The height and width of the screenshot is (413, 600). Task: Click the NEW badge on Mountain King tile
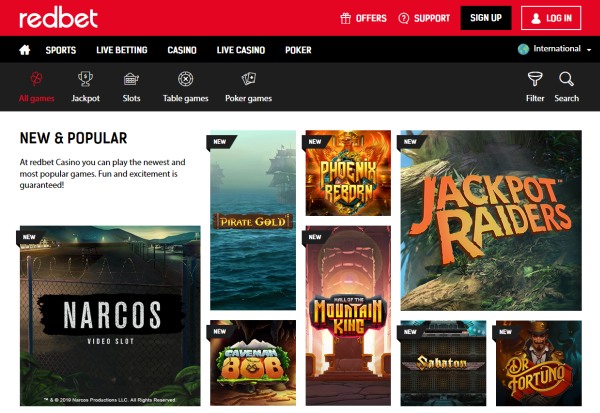coord(315,237)
